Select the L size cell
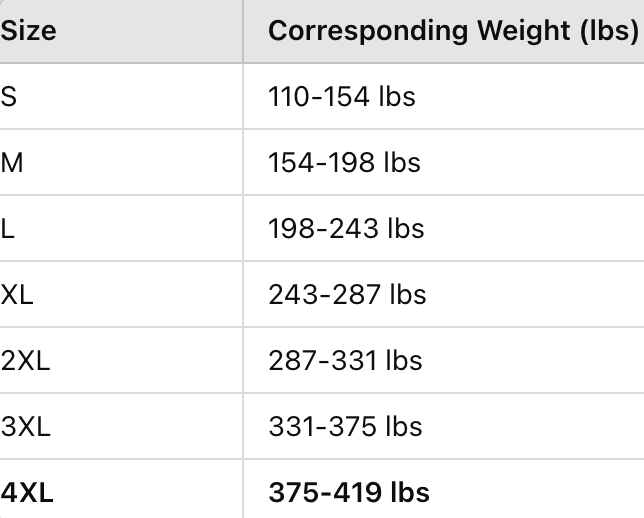This screenshot has height=518, width=644. pyautogui.click(x=8, y=228)
